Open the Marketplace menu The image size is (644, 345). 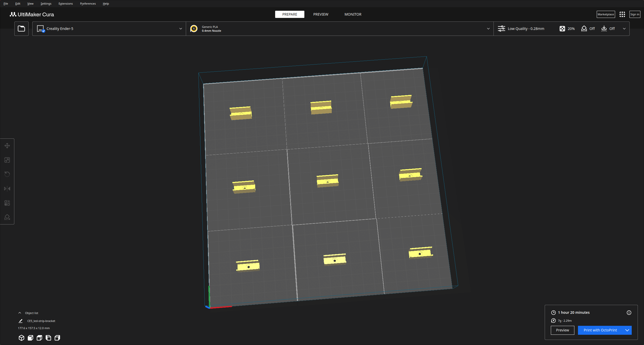pos(605,14)
